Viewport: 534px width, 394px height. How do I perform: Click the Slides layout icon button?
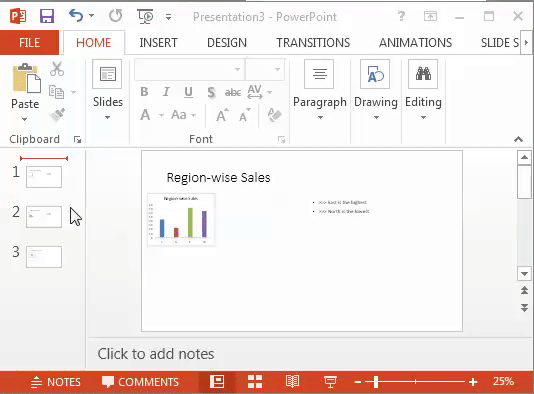pyautogui.click(x=108, y=74)
